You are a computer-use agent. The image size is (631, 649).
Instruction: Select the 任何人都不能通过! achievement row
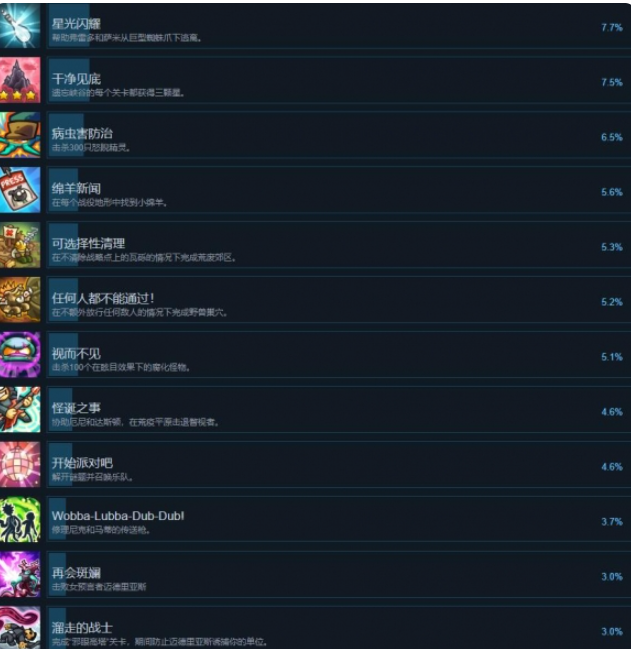[339, 300]
